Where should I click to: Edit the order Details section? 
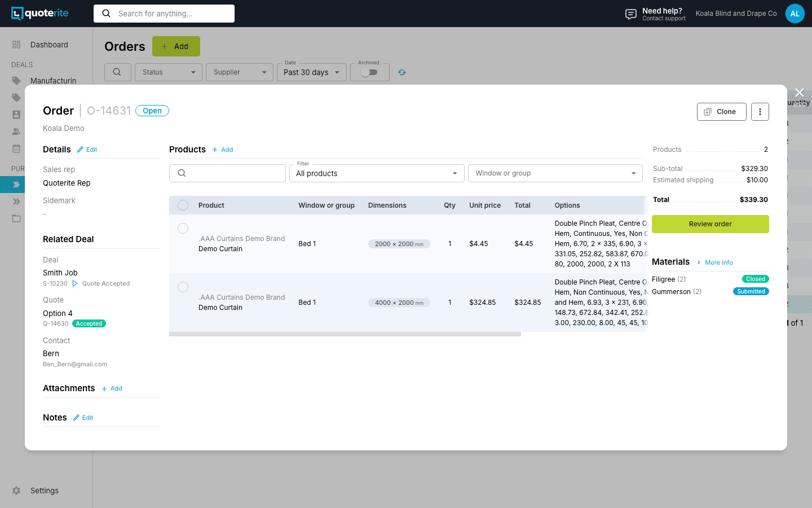coord(87,150)
